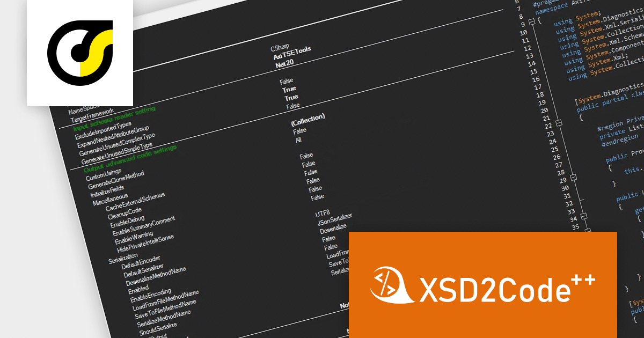Screen dimensions: 644x338
Task: Collapse the code region at line 22
Action: click(x=559, y=123)
